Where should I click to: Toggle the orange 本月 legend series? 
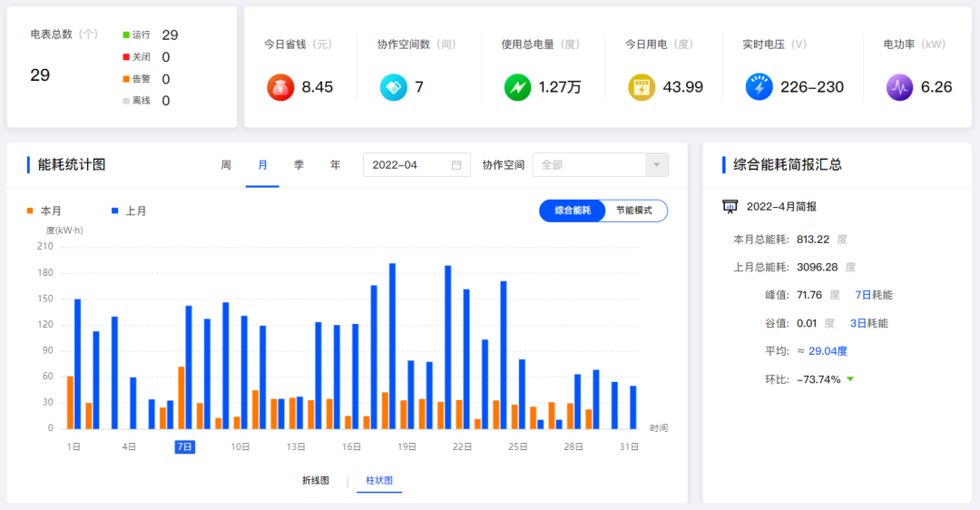point(44,211)
